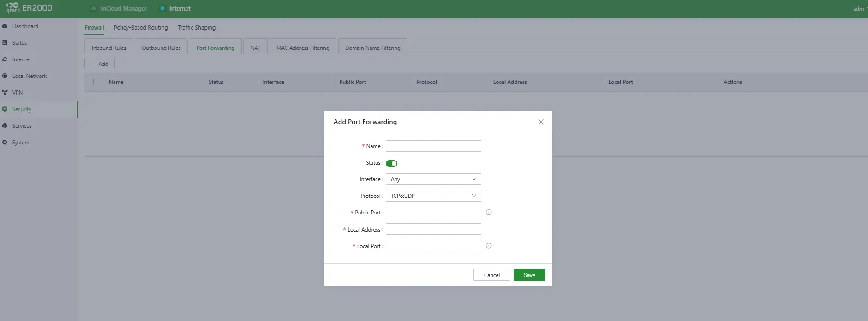
Task: Open Local Network in sidebar
Action: (x=30, y=76)
